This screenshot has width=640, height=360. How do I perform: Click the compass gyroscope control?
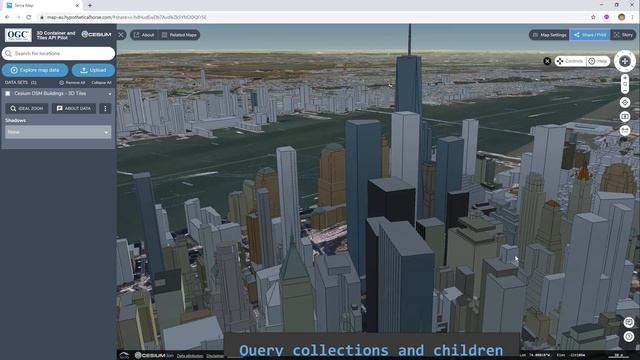625,61
